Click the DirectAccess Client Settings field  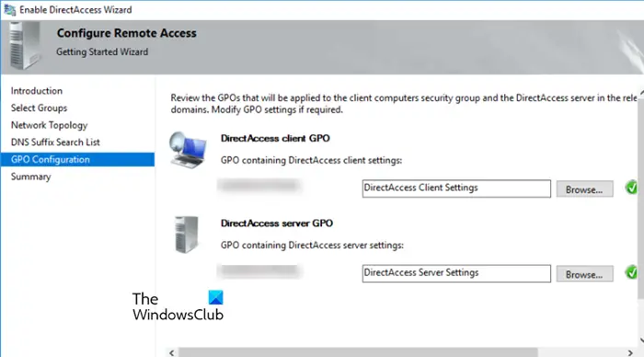pyautogui.click(x=456, y=189)
